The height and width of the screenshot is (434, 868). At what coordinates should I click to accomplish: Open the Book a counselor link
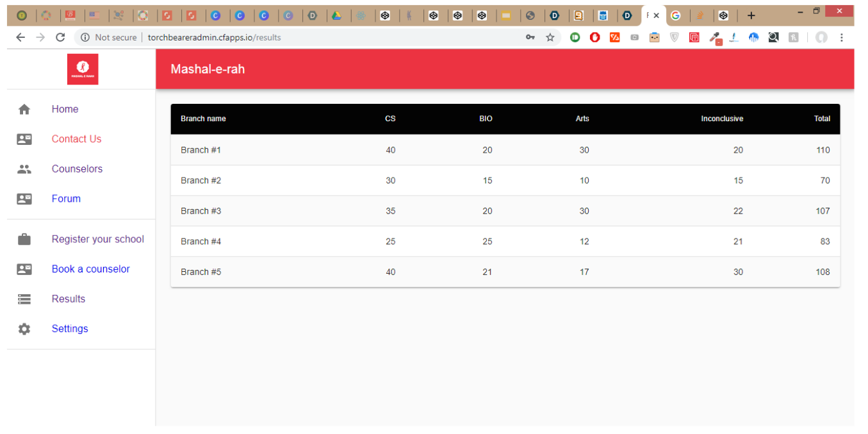pos(91,269)
